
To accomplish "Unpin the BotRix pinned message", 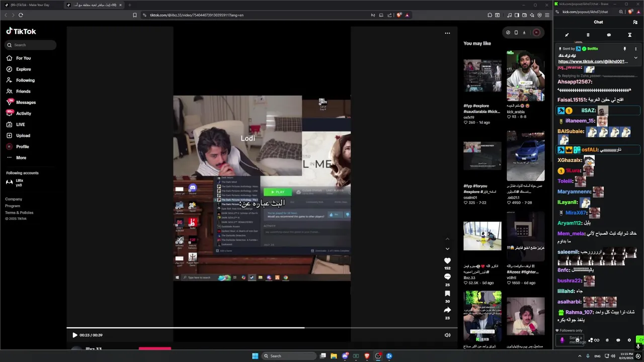I will [x=625, y=49].
